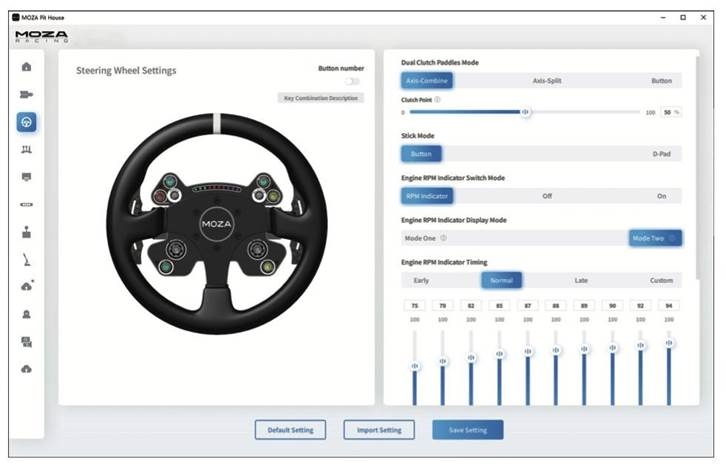Click the right settings panel scrollbar
Screen dimensions: 726x465
pos(697,167)
